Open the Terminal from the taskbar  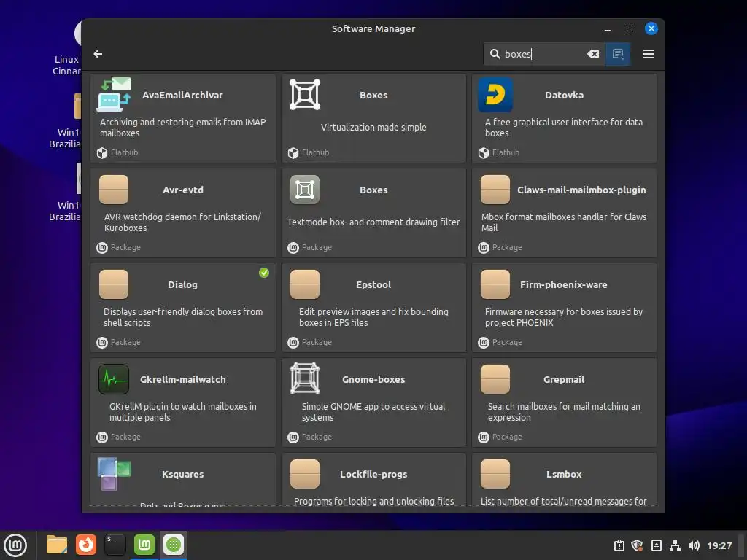tap(115, 545)
